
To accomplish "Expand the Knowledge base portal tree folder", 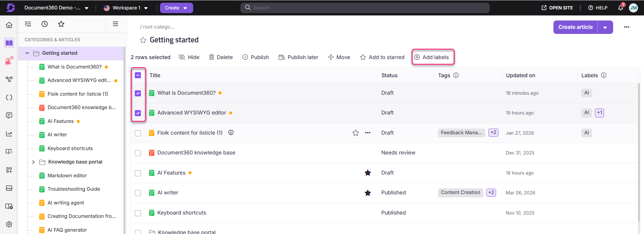I will [x=33, y=162].
